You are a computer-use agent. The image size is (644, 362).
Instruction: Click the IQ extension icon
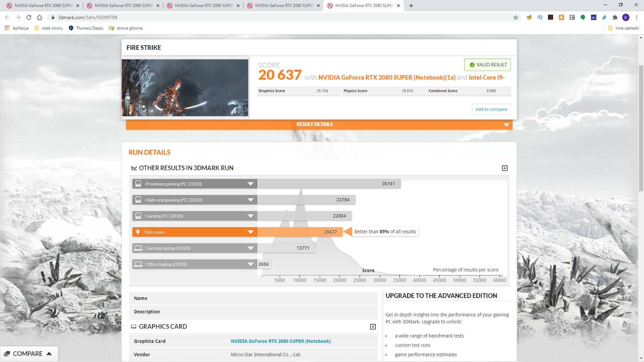[539, 17]
